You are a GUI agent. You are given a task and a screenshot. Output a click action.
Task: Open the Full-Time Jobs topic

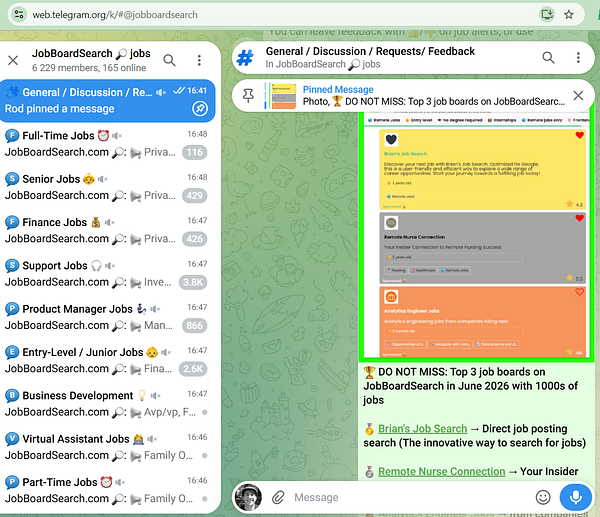(x=106, y=144)
